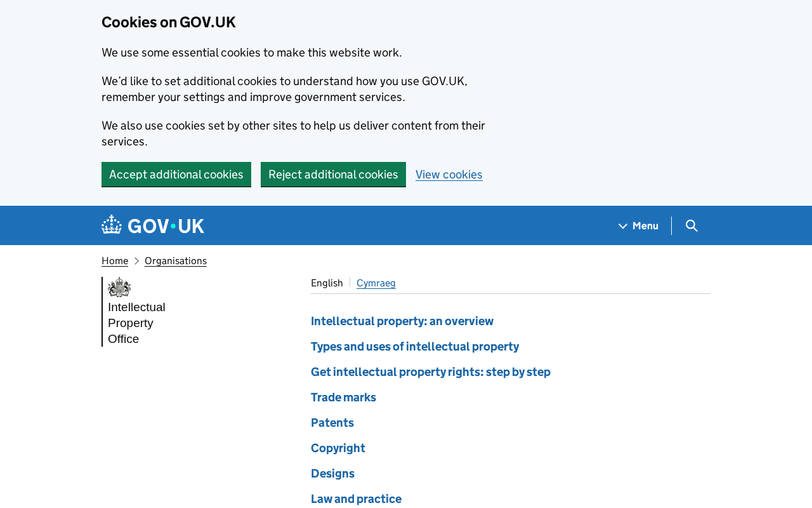The width and height of the screenshot is (812, 508).
Task: Open Intellectual property: an overview
Action: [402, 321]
